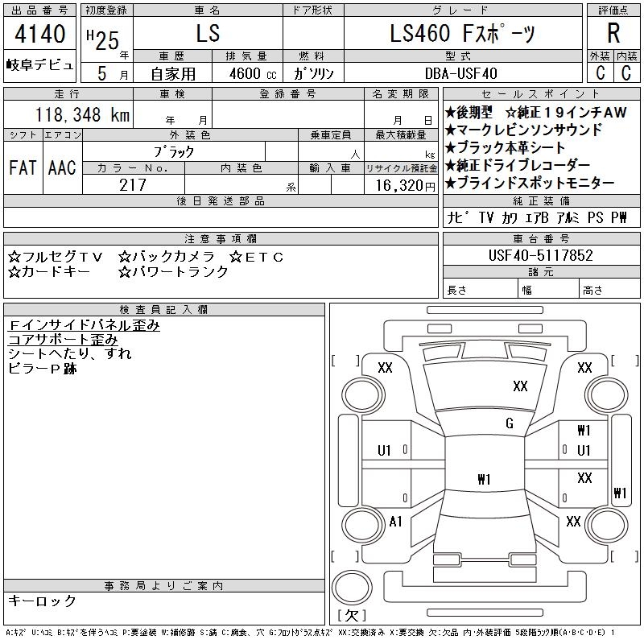
Task: Select the W1 mark on the roof
Action: [484, 479]
